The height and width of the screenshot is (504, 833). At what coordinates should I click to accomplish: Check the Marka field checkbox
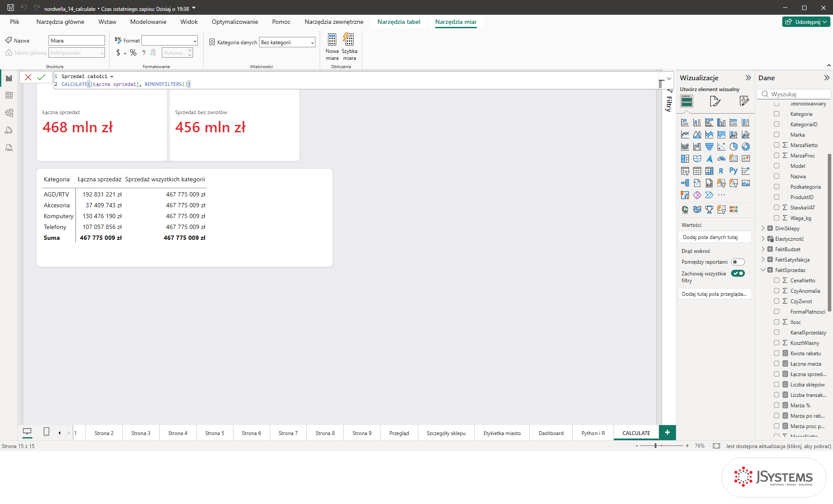point(777,135)
